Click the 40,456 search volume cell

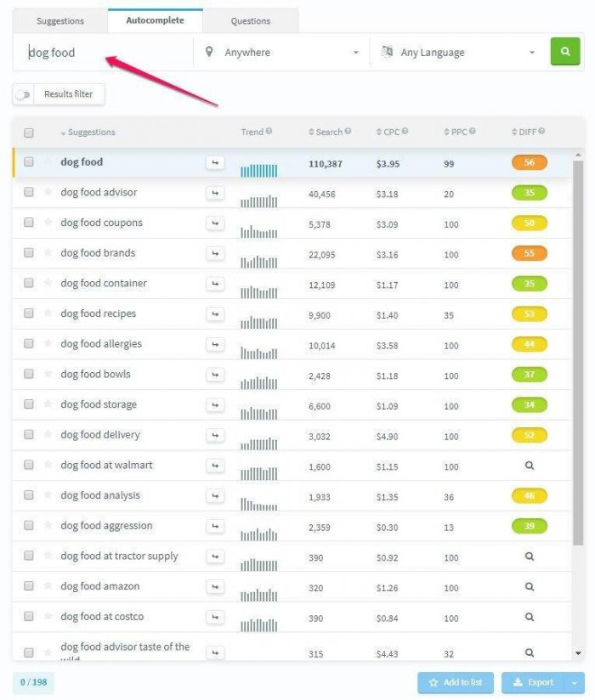[x=321, y=195]
